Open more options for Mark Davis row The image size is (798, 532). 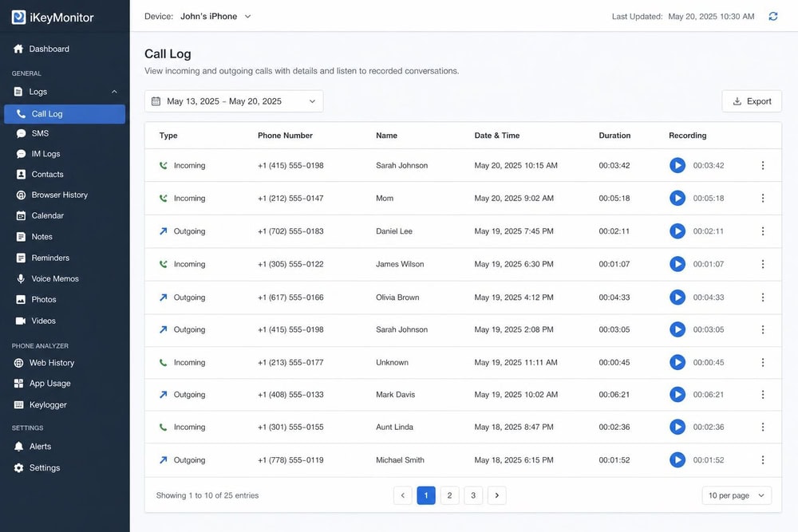[762, 394]
